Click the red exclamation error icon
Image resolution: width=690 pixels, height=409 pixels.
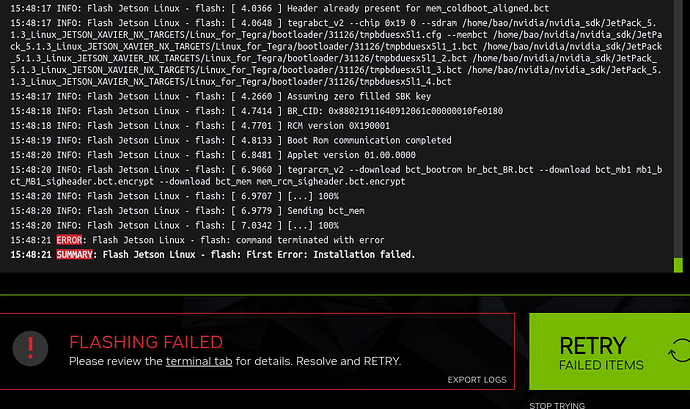point(30,349)
